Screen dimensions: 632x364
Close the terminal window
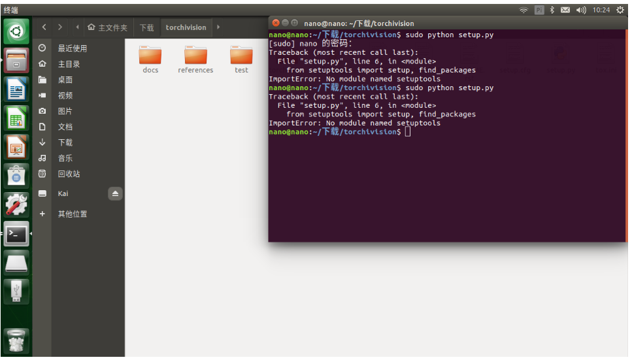point(276,23)
